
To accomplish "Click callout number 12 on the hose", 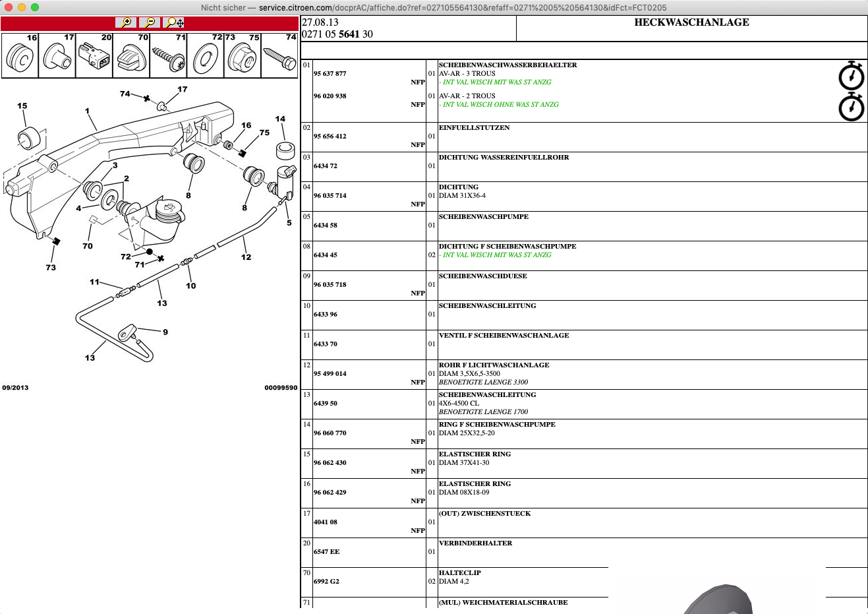I will (x=246, y=257).
